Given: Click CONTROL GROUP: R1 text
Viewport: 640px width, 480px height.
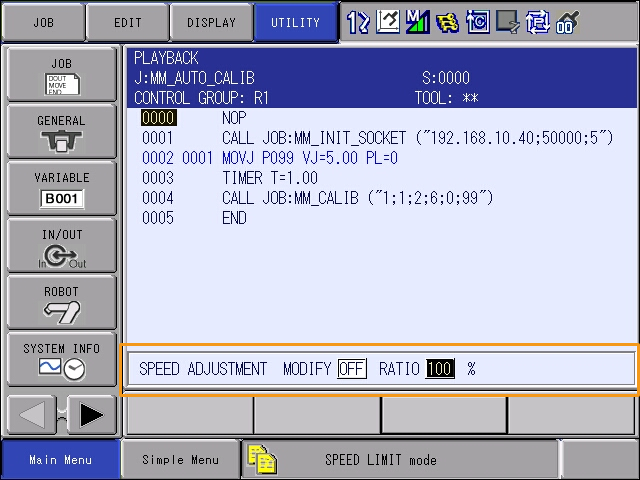Looking at the screenshot, I should point(201,98).
